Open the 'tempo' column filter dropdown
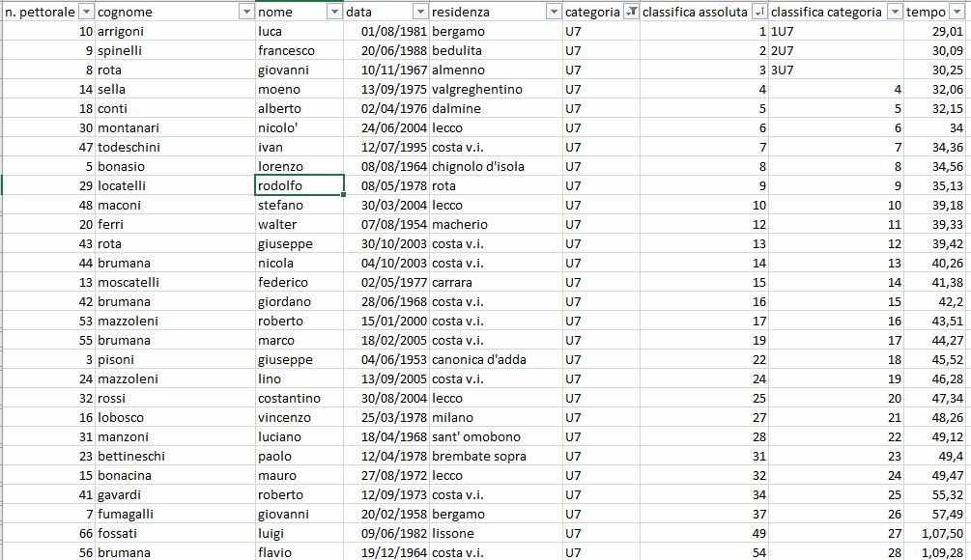971x560 pixels. [960, 12]
